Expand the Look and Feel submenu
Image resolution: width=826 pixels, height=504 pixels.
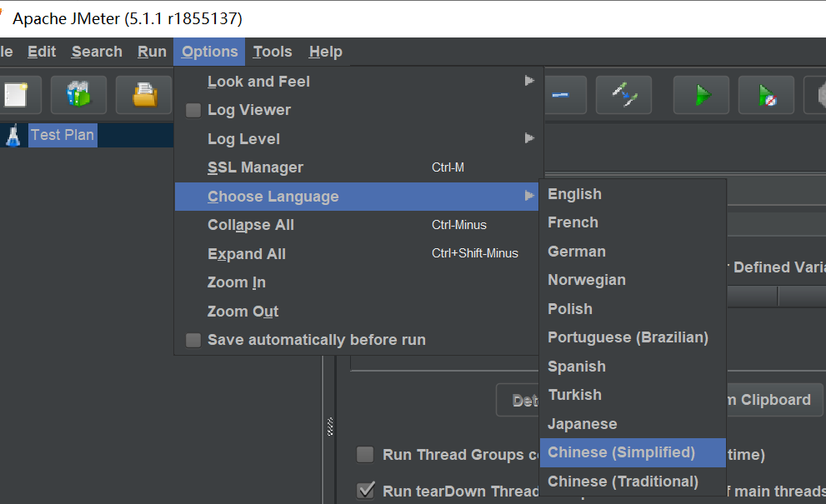(x=357, y=81)
